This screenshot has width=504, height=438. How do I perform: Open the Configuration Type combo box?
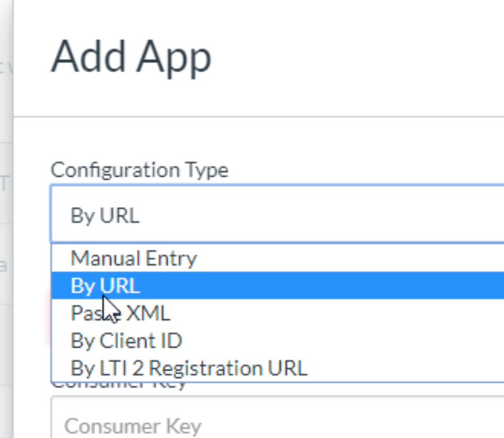tap(278, 214)
